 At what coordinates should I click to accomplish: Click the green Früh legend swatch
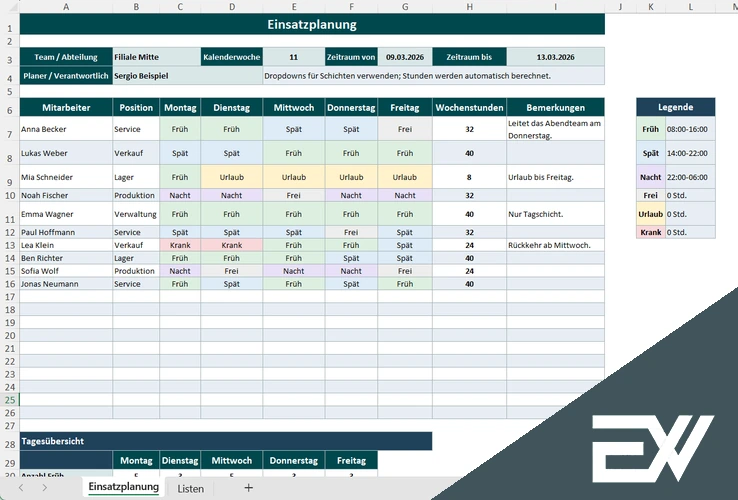pos(650,129)
